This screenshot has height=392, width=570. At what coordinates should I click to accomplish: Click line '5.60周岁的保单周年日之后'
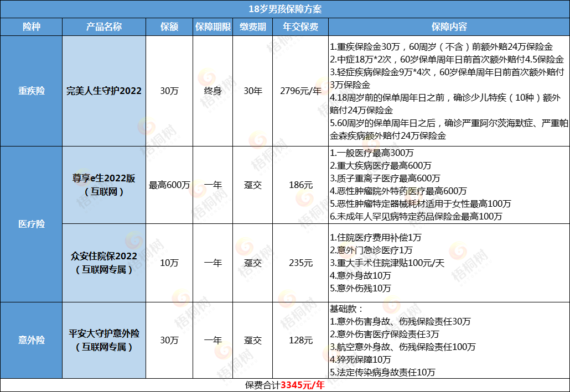coord(449,129)
